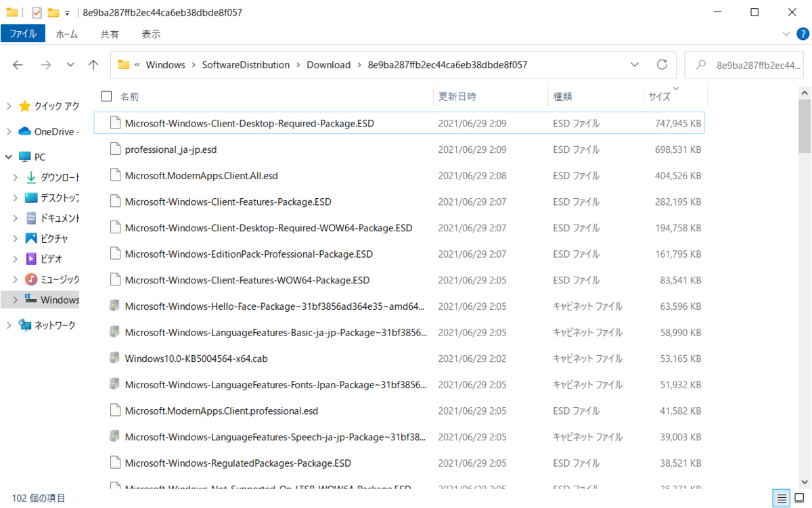Screen dimensions: 812x508
Task: Expand the ネットワーク tree node
Action: 9,325
